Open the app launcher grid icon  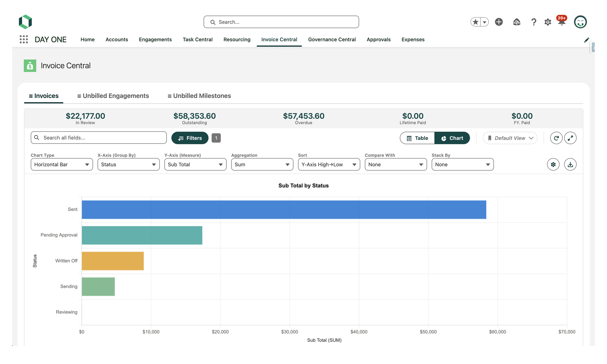24,39
